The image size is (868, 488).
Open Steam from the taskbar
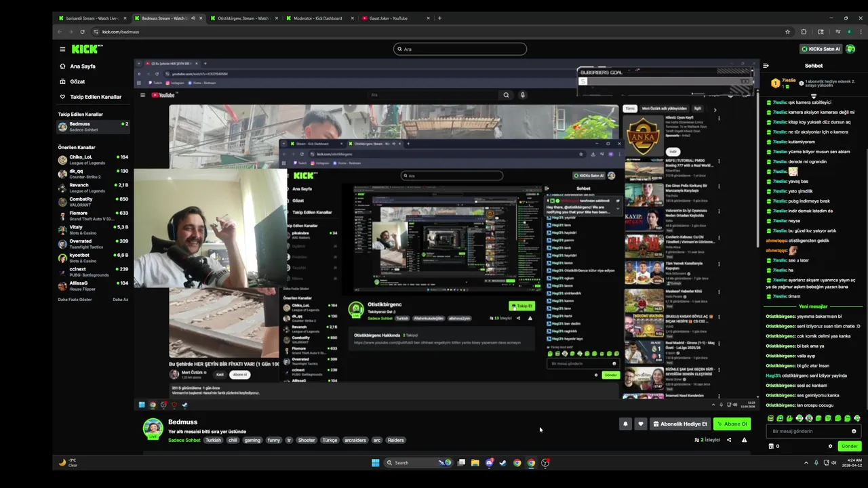502,463
